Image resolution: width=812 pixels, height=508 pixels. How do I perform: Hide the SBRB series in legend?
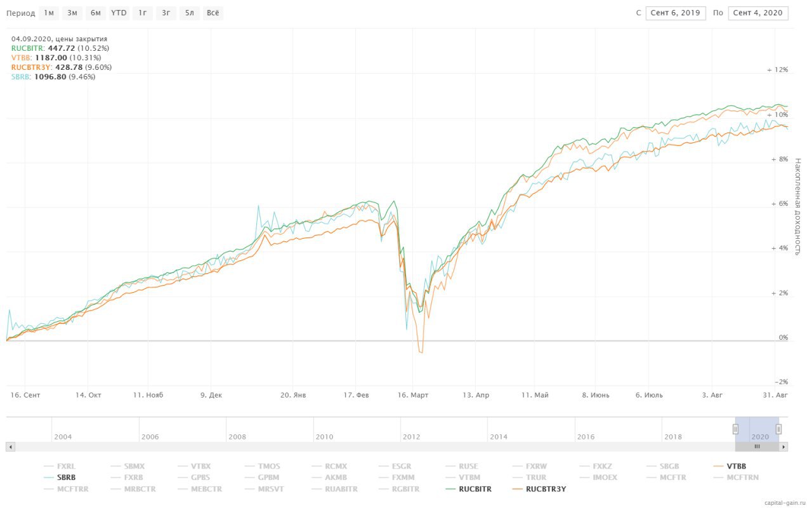point(60,478)
